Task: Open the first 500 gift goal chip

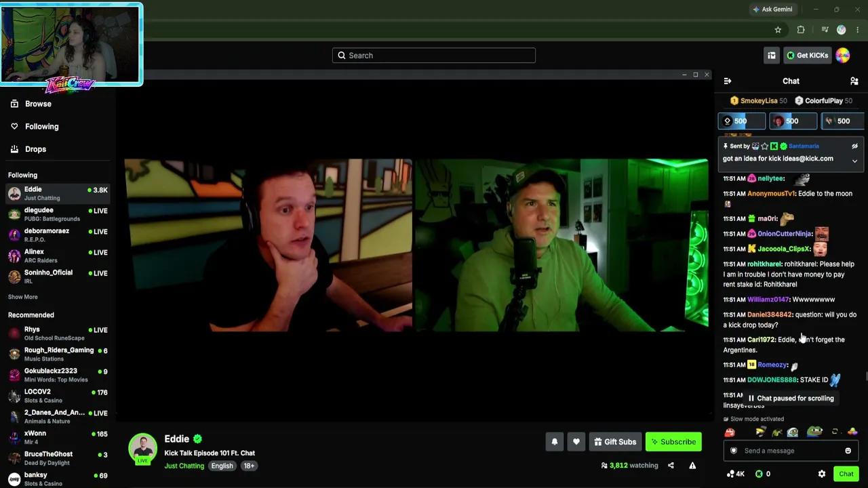Action: tap(742, 121)
